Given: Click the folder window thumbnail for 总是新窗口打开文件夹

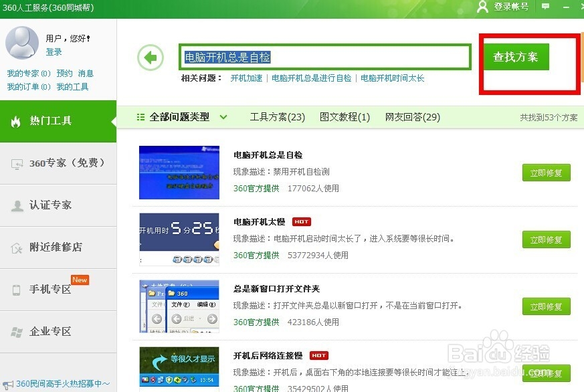Looking at the screenshot, I should (x=179, y=306).
